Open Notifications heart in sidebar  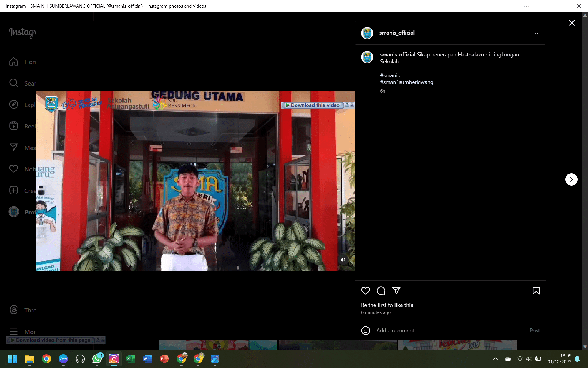click(14, 169)
